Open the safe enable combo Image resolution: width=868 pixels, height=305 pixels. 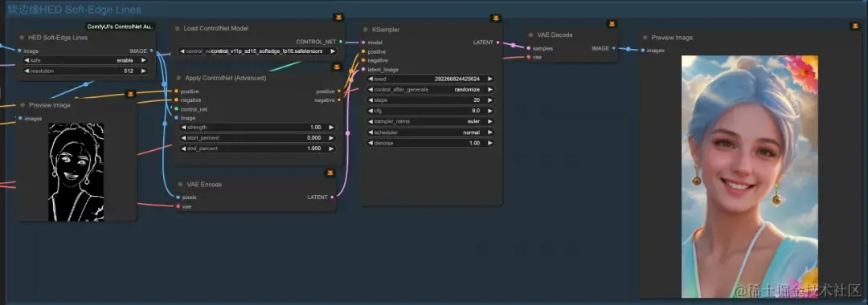click(x=85, y=60)
